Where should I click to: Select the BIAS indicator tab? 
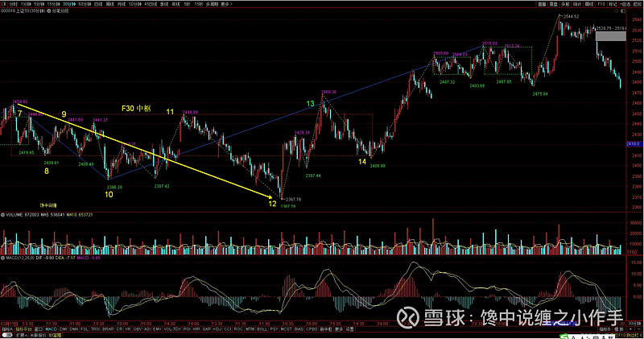(x=299, y=329)
